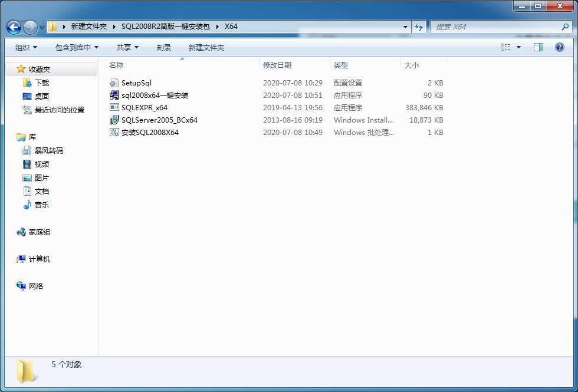Open the preview pane icon
The width and height of the screenshot is (578, 392).
click(x=538, y=47)
